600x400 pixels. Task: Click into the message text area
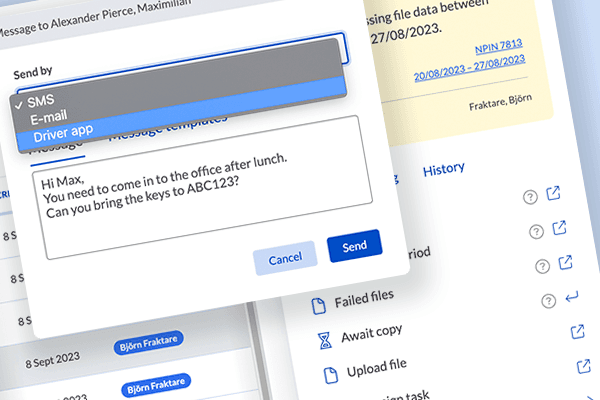point(200,200)
